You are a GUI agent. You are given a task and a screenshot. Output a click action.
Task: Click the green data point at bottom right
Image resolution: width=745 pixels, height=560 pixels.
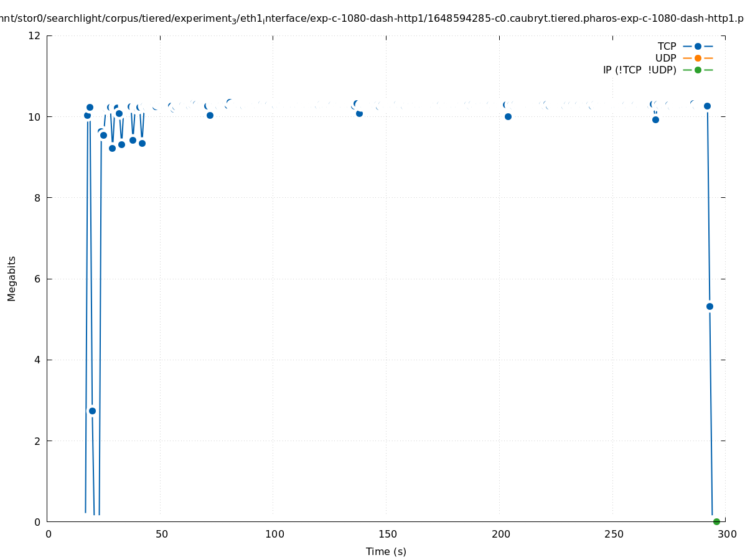(x=716, y=521)
